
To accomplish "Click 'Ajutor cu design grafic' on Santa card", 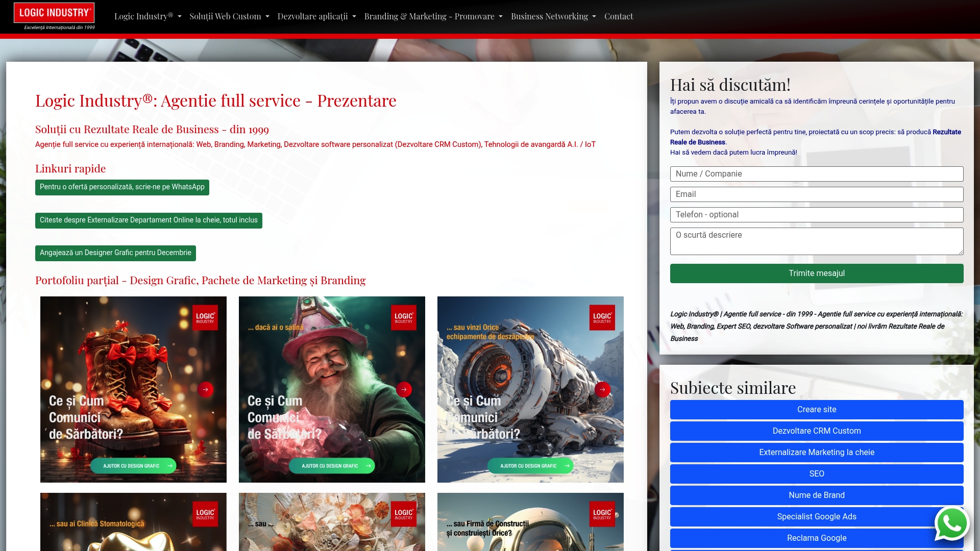I will (x=332, y=465).
